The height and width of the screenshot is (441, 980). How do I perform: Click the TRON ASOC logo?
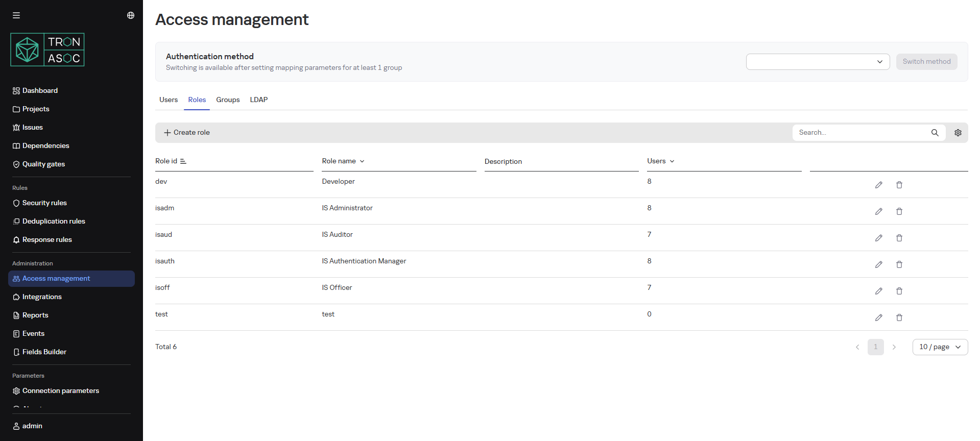47,50
